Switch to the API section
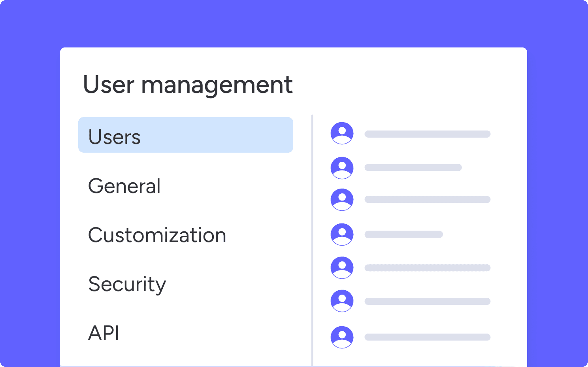 click(104, 333)
